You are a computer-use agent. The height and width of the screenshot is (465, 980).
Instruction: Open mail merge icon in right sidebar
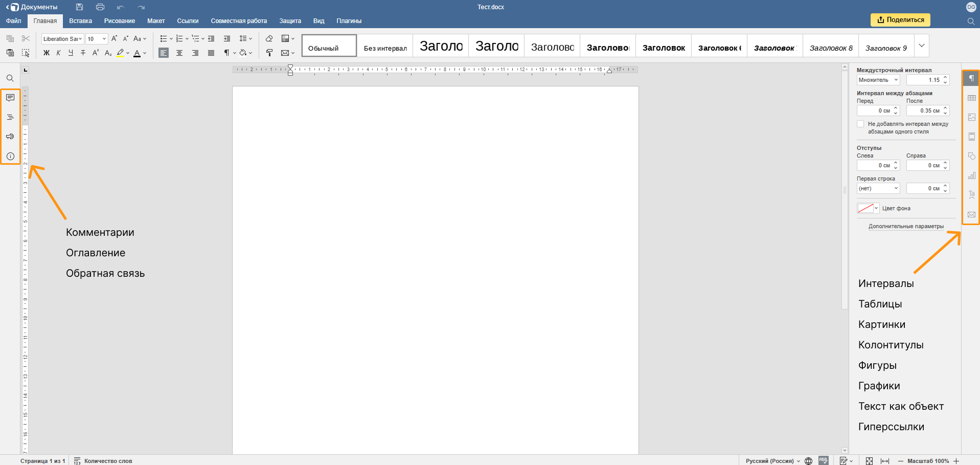(971, 214)
